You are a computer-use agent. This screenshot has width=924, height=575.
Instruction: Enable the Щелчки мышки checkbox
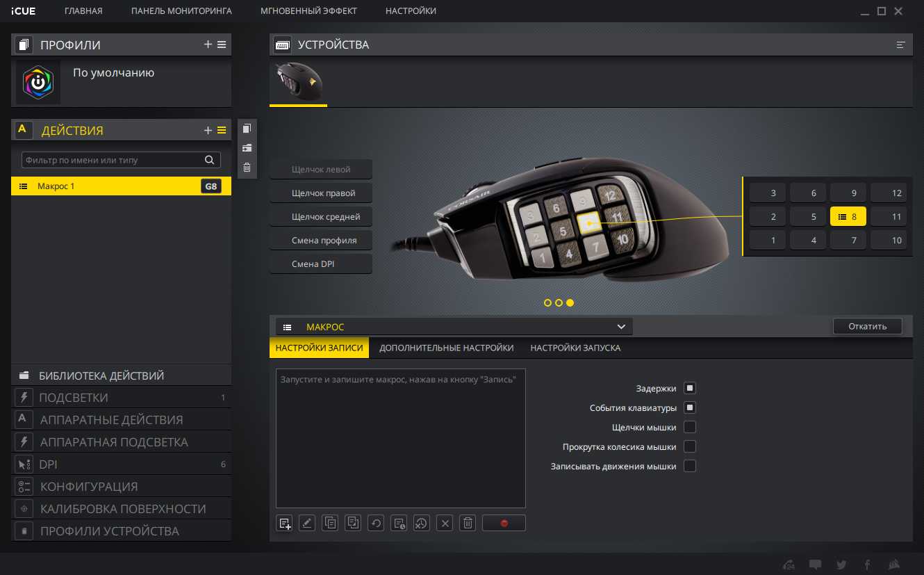pos(690,427)
